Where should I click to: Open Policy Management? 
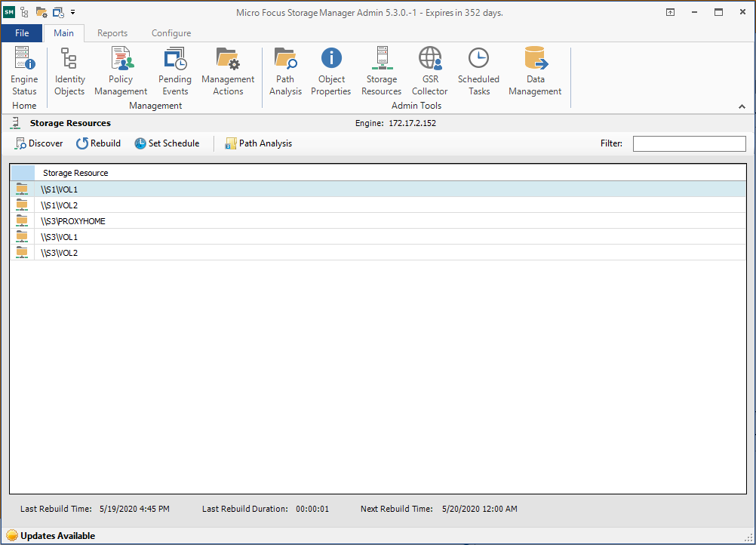[x=121, y=71]
